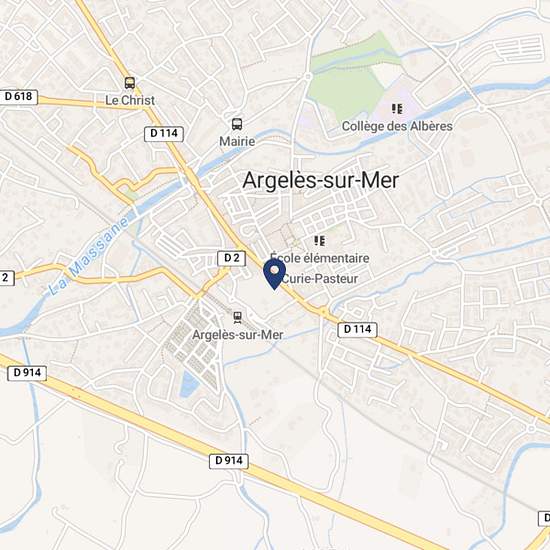The width and height of the screenshot is (550, 550).
Task: Click the small blue pond south of station
Action: [189, 385]
